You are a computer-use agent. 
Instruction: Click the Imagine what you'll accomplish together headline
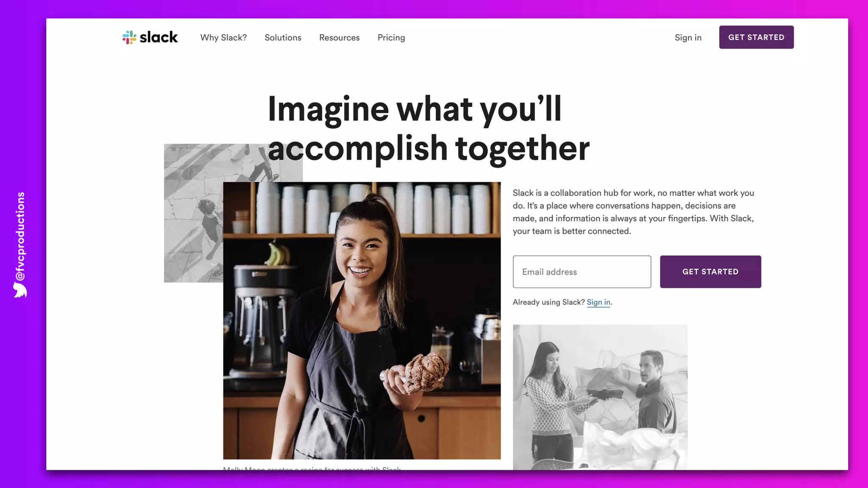coord(428,129)
